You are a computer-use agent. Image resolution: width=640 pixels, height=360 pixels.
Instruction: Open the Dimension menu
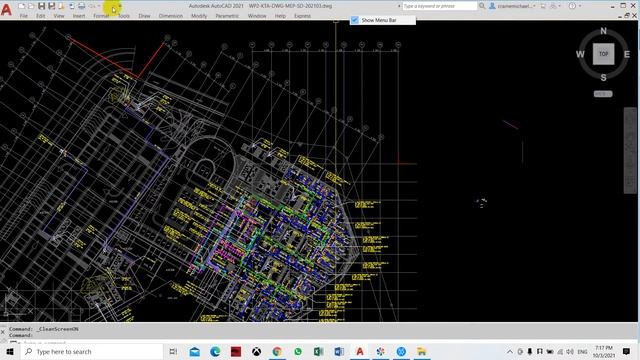171,16
